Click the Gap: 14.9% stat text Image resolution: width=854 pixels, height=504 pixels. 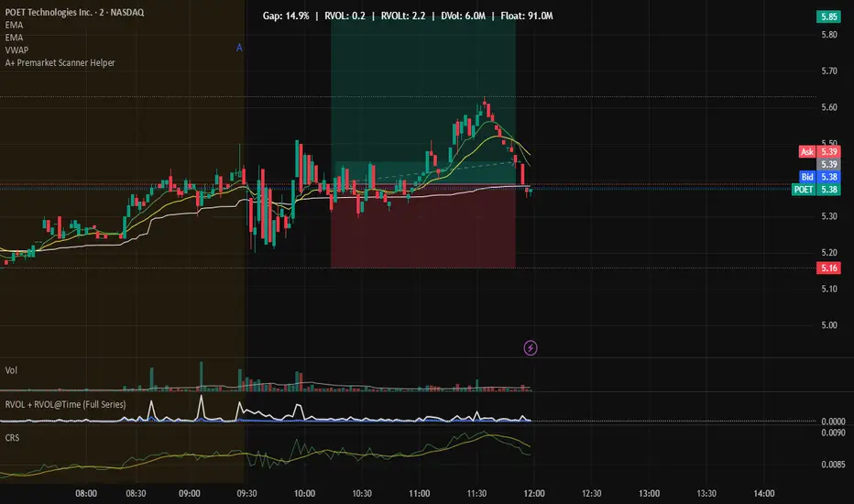pyautogui.click(x=286, y=16)
